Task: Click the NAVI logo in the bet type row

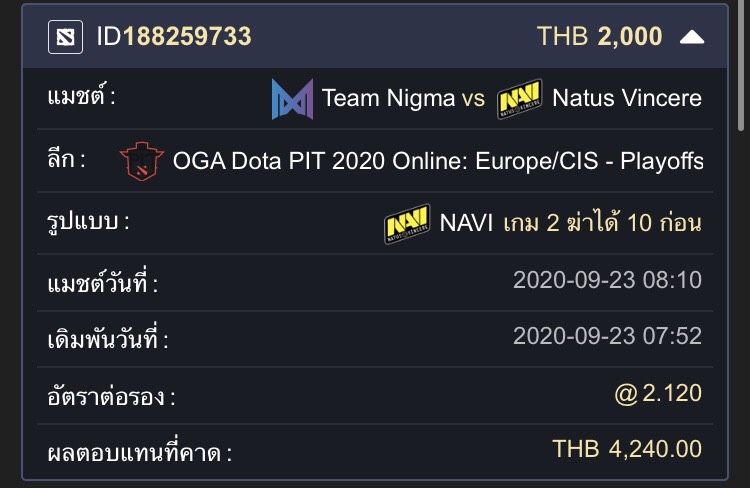Action: click(x=407, y=223)
